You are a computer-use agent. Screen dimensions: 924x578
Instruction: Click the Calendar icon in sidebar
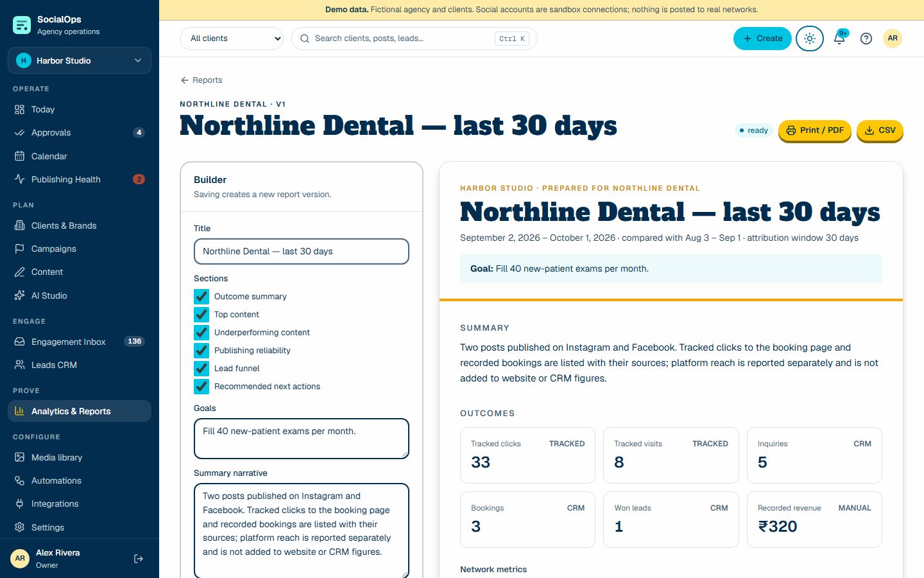[20, 156]
